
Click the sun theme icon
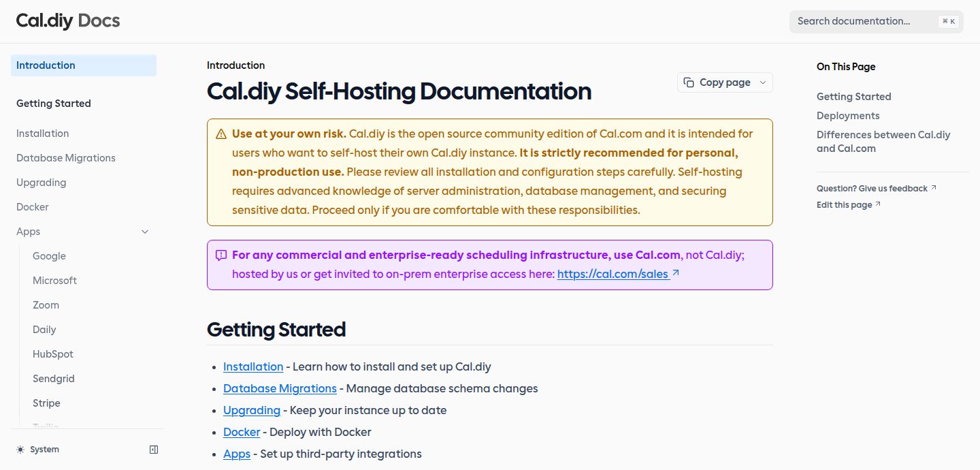point(20,450)
